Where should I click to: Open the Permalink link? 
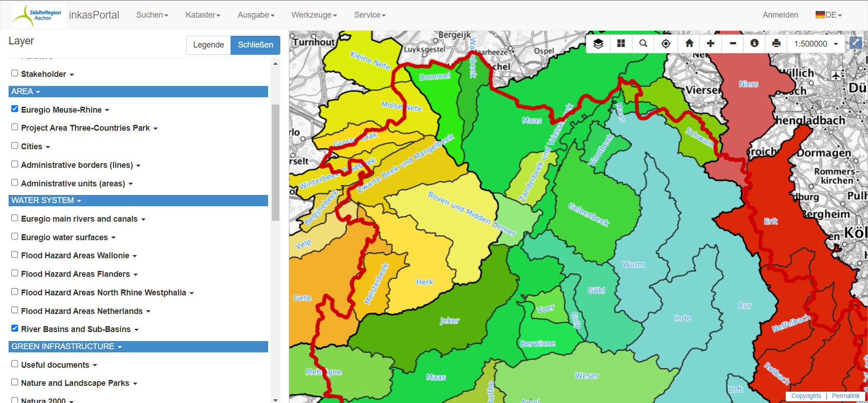845,396
